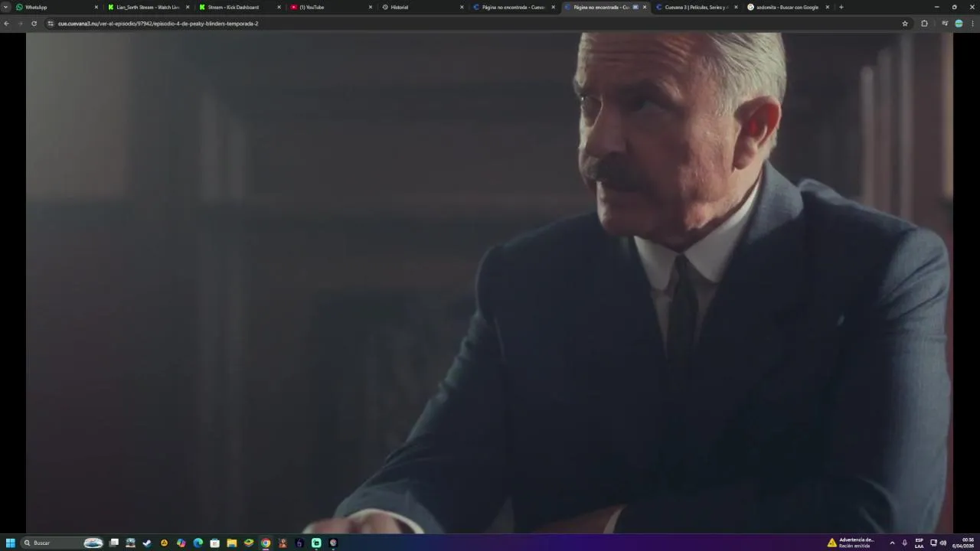Click the media indicator on the active tab
Image resolution: width=980 pixels, height=551 pixels.
pyautogui.click(x=635, y=7)
